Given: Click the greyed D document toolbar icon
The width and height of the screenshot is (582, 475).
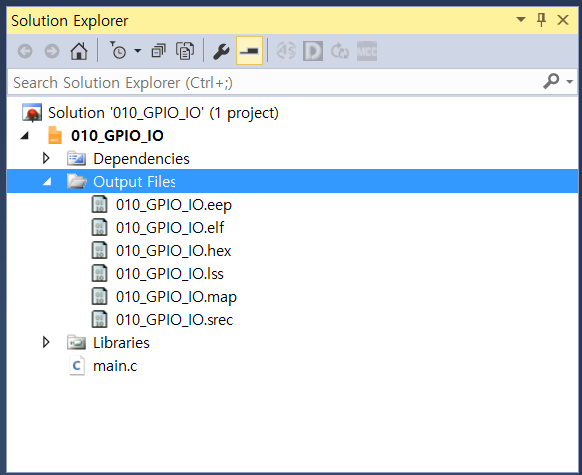Looking at the screenshot, I should coord(313,51).
